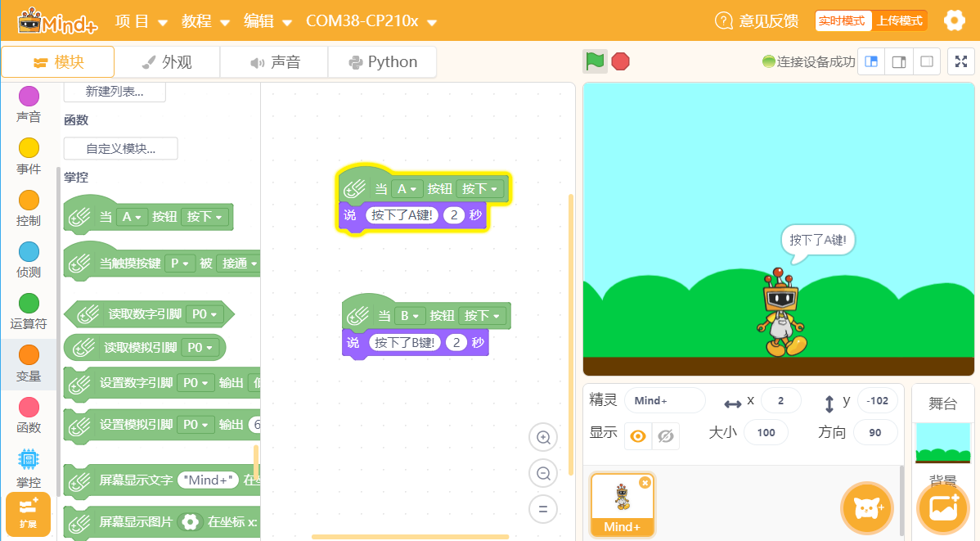Open the 扩展 extensions button
The width and height of the screenshot is (980, 541).
coord(28,514)
